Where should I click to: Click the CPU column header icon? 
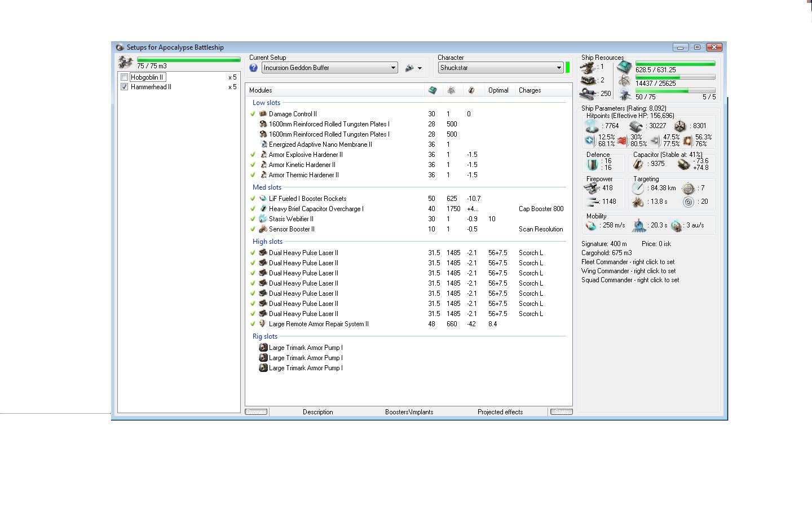[x=433, y=90]
